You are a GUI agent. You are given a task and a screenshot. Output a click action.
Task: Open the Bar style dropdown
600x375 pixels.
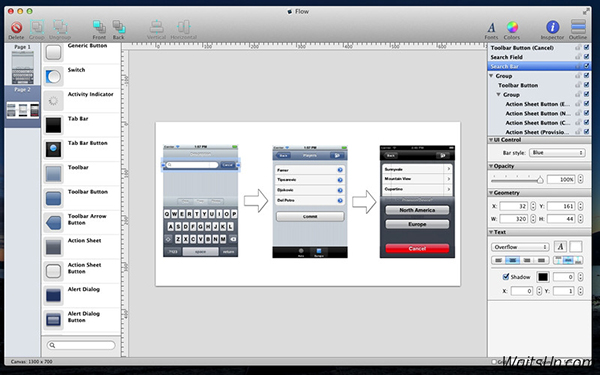tap(557, 153)
